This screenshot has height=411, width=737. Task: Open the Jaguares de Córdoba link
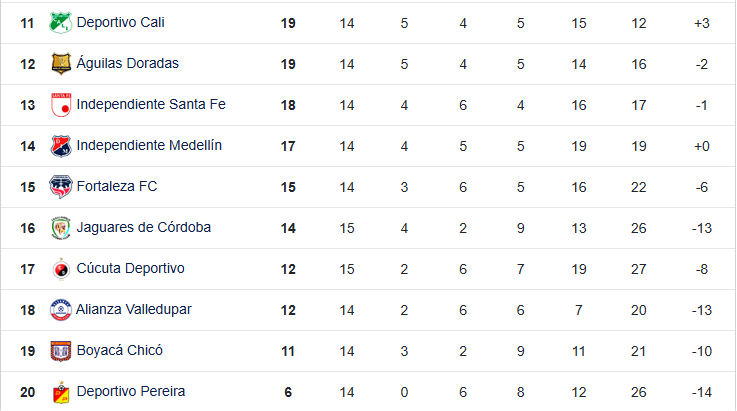pos(143,227)
